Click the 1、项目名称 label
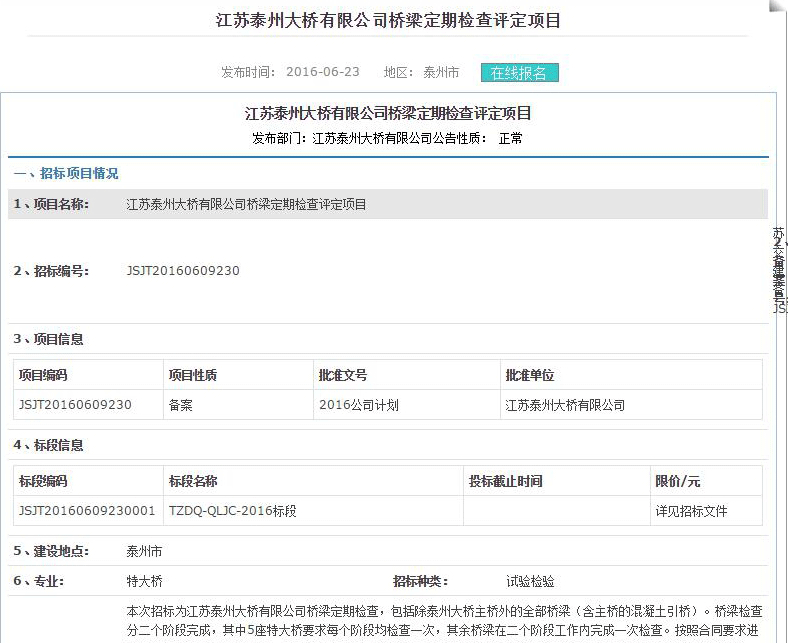 click(x=51, y=204)
